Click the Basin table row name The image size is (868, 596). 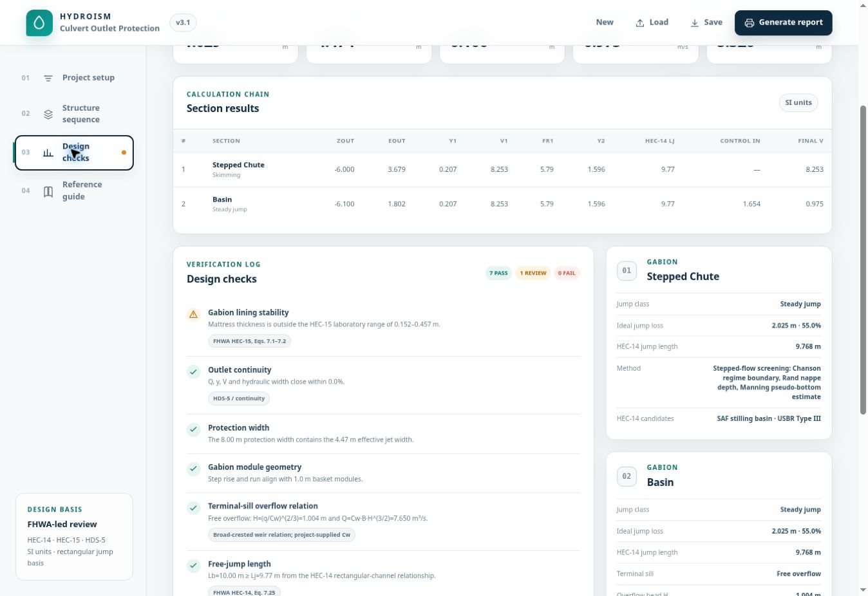222,200
